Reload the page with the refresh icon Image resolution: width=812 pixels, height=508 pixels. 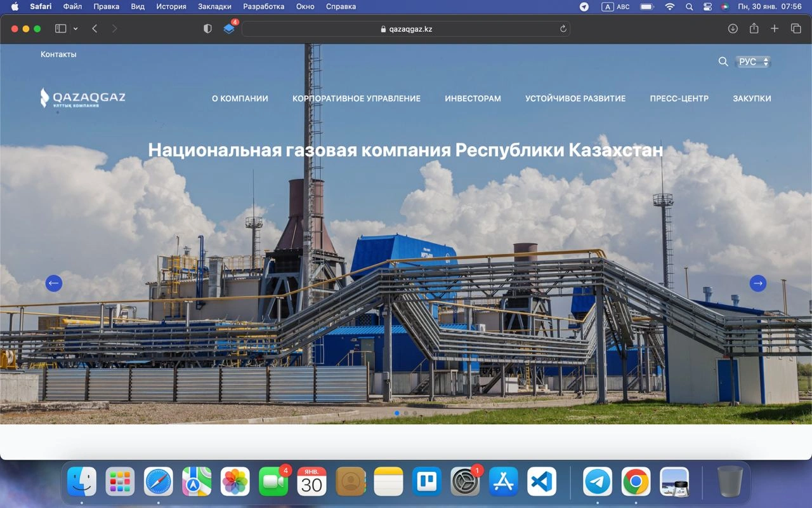(563, 29)
